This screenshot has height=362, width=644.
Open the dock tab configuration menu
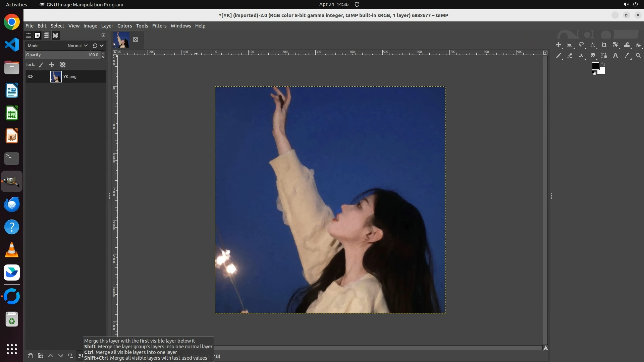(x=103, y=35)
